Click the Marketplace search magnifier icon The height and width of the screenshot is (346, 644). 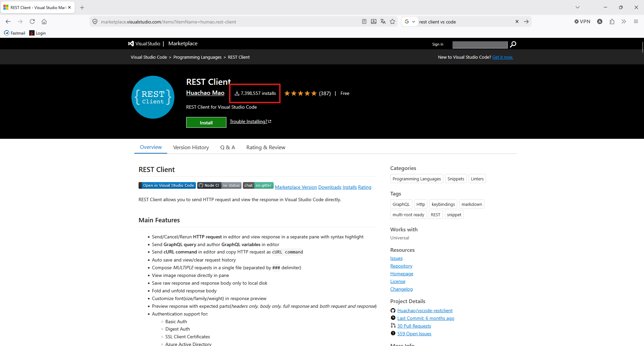point(513,44)
